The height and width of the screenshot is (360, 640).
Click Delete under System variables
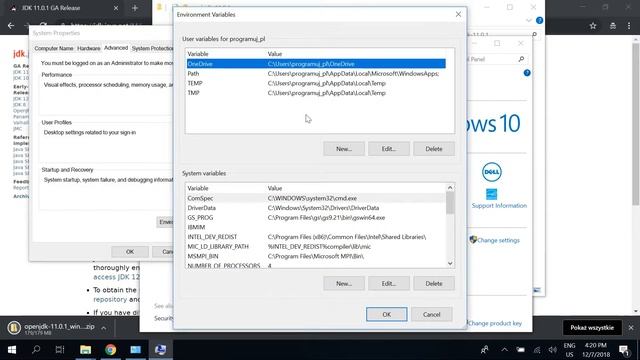[433, 283]
